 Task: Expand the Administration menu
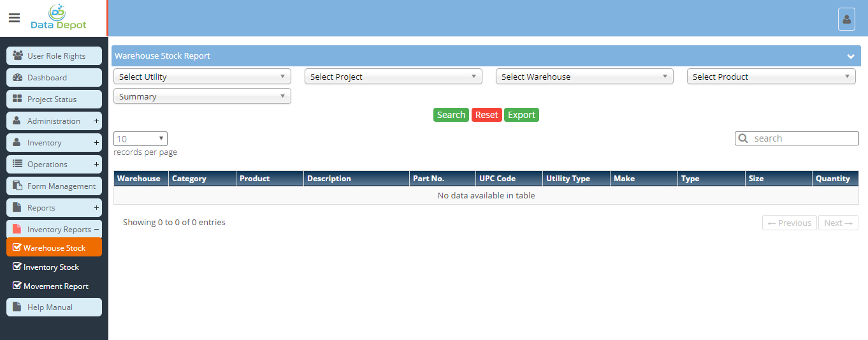(x=96, y=121)
